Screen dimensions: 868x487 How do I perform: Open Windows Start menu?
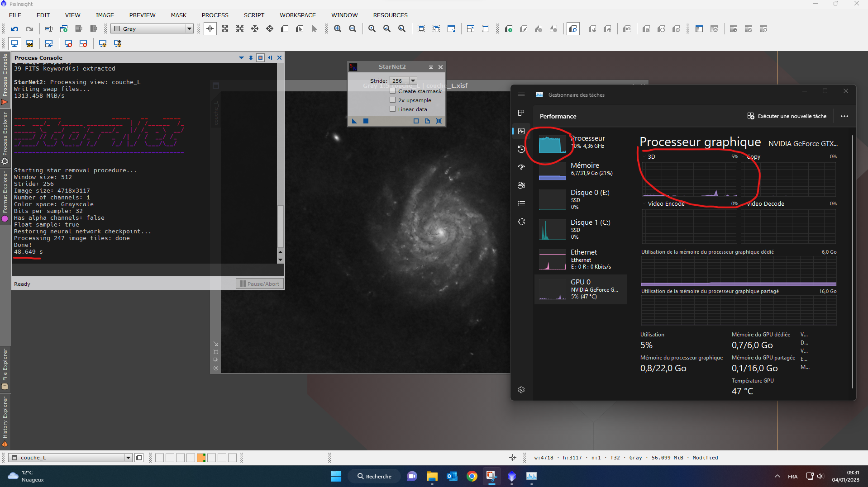pos(336,476)
